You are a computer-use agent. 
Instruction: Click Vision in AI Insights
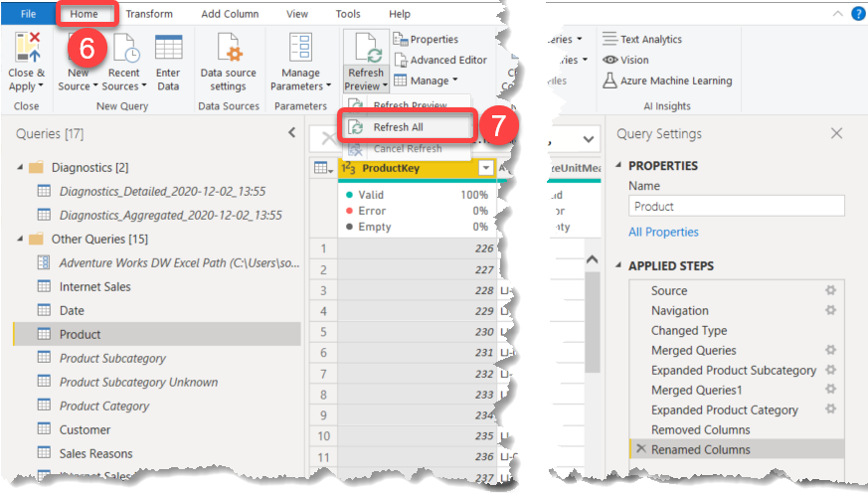[625, 60]
